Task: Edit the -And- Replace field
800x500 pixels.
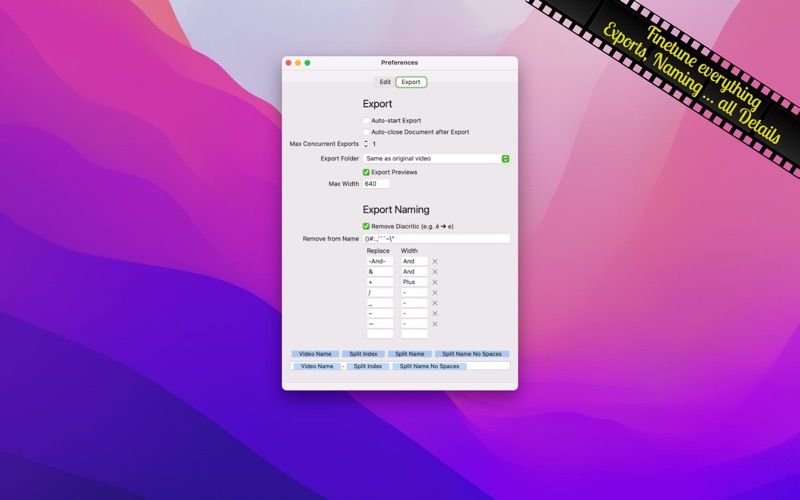Action: click(x=380, y=261)
